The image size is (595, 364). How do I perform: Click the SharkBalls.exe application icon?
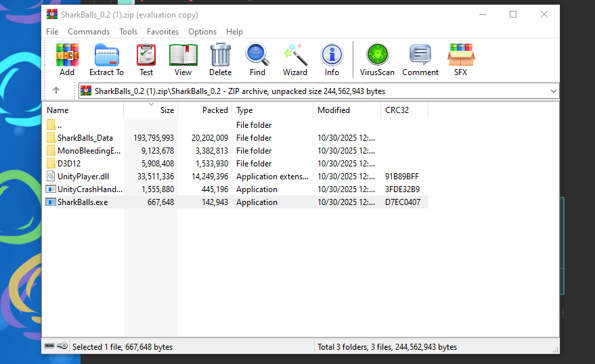coord(51,202)
